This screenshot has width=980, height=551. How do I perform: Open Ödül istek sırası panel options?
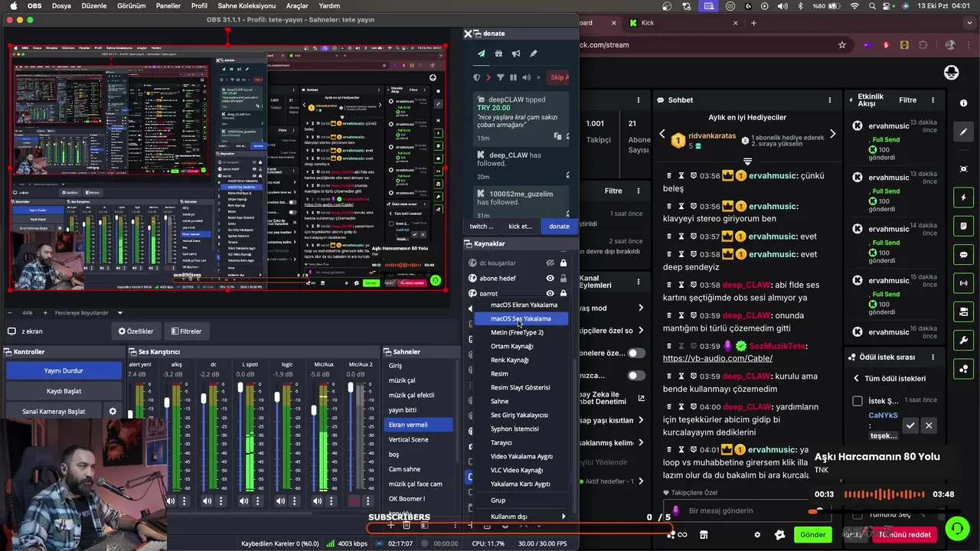click(933, 357)
